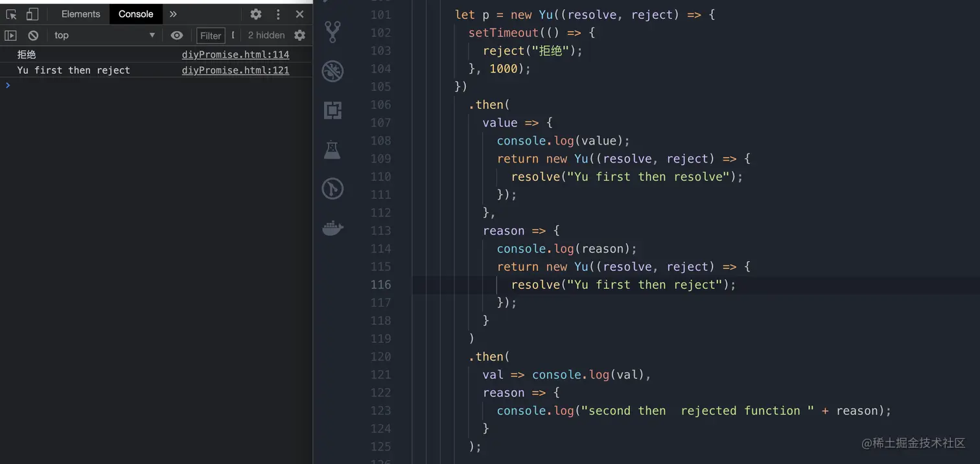Show more DevTools tabs with the chevron
The image size is (980, 464).
tap(173, 14)
